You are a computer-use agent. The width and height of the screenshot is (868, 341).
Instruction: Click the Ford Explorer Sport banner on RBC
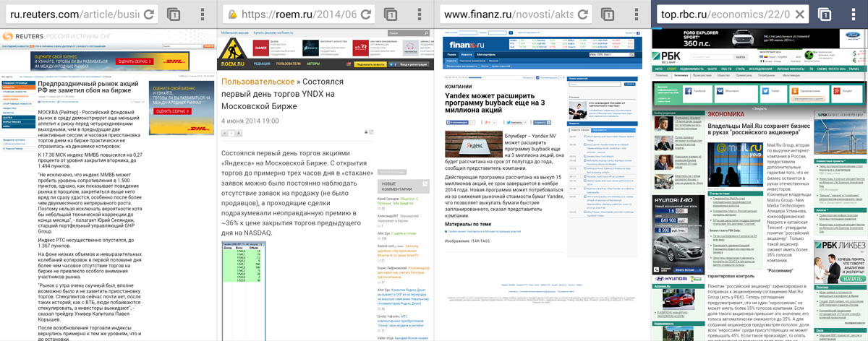click(759, 39)
